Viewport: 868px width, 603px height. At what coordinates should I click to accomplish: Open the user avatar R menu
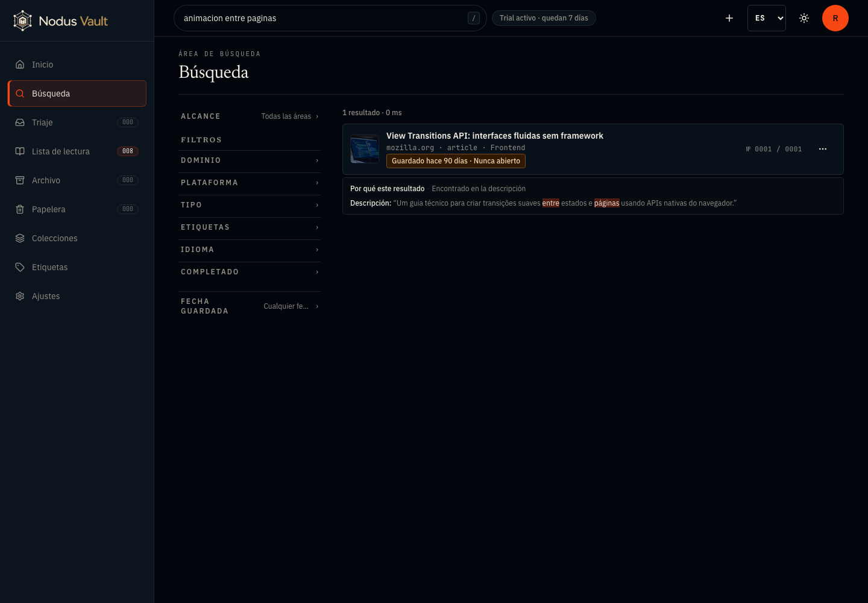835,18
